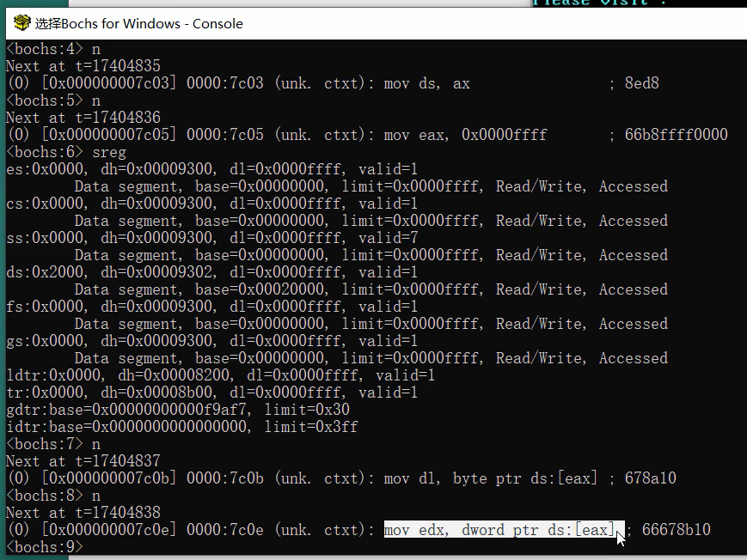Click the address '[0x000000007c05]'
Viewport: 747px width, 560px height.
pyautogui.click(x=109, y=135)
